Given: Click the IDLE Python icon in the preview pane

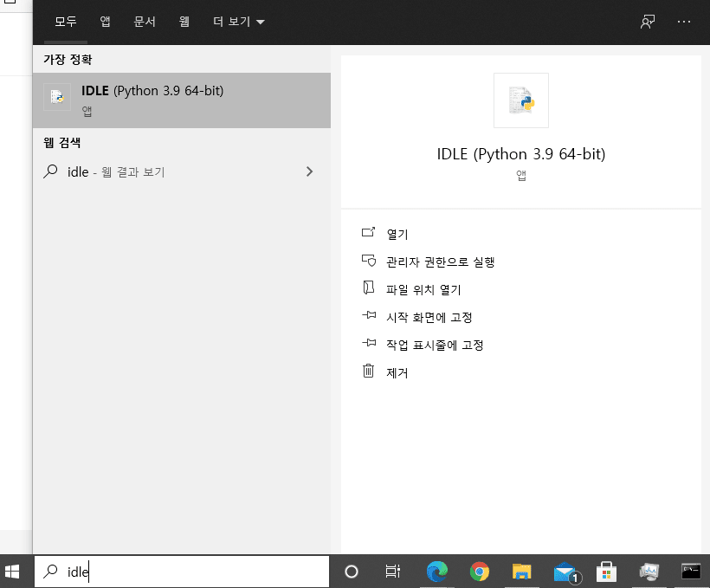Looking at the screenshot, I should (x=520, y=100).
